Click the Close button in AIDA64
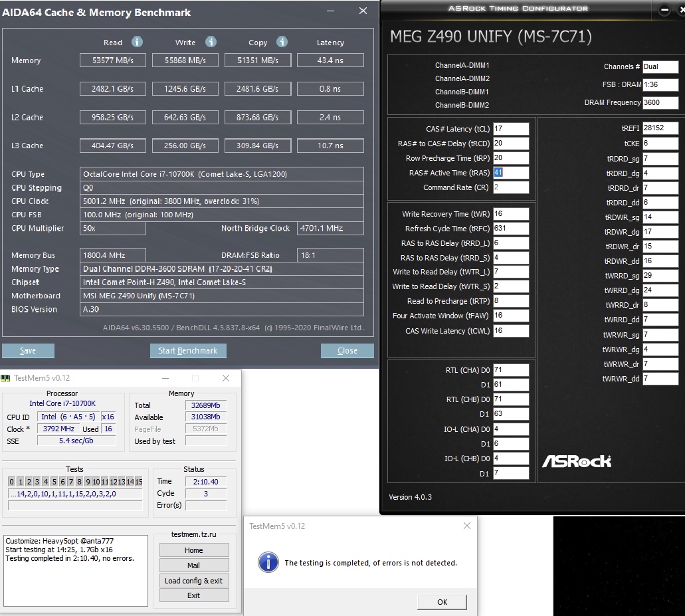Viewport: 685px width, 616px height. (347, 351)
